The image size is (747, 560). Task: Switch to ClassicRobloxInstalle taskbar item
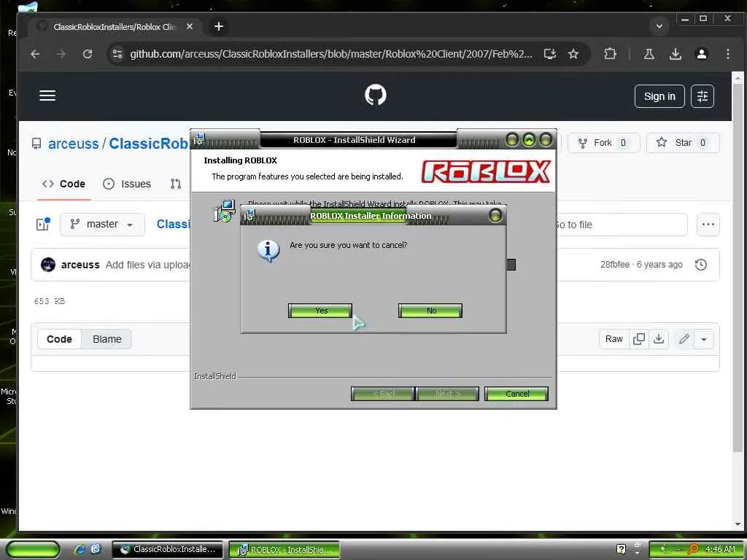pyautogui.click(x=167, y=550)
